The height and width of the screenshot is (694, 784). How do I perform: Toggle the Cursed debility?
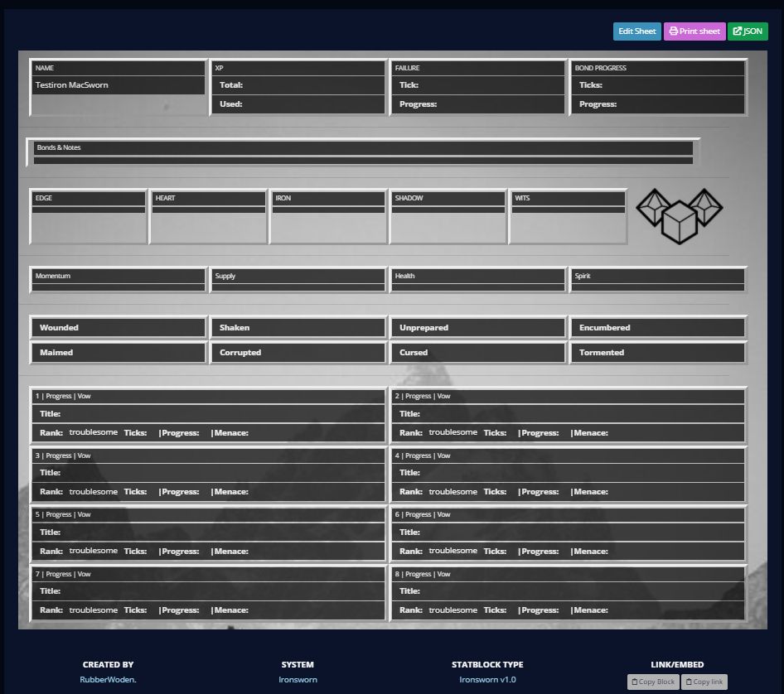pos(477,352)
